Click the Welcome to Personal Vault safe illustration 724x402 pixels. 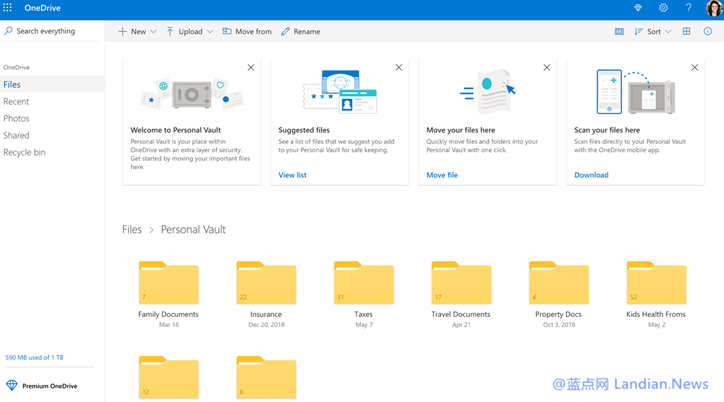pos(191,94)
